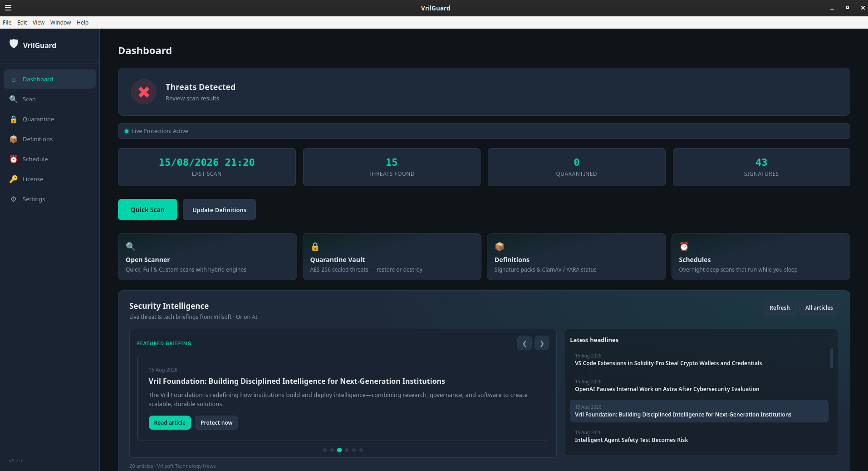Open Intelligent Agent Safety Test headline

pyautogui.click(x=699, y=436)
